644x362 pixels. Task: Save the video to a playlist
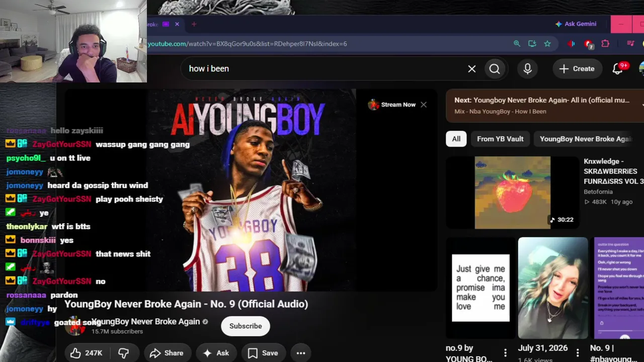point(264,353)
